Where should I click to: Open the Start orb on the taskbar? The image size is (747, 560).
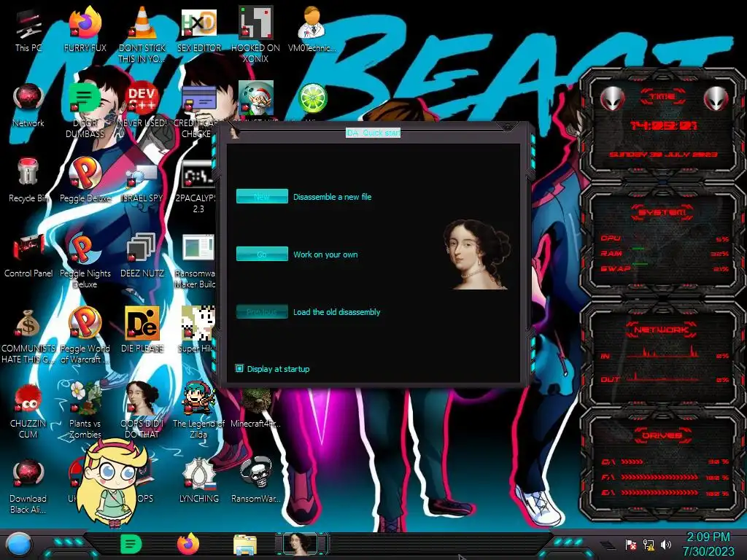pyautogui.click(x=19, y=545)
